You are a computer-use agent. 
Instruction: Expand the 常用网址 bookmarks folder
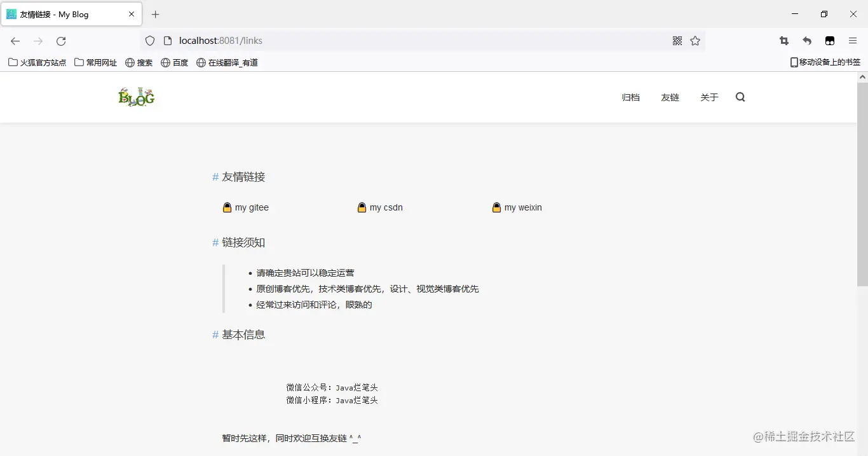(95, 62)
